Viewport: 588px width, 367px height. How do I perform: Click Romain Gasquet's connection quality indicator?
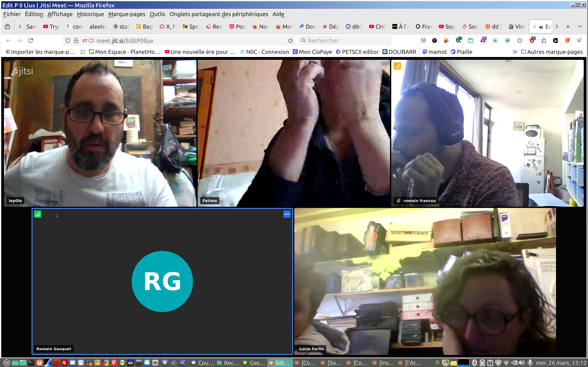point(37,214)
